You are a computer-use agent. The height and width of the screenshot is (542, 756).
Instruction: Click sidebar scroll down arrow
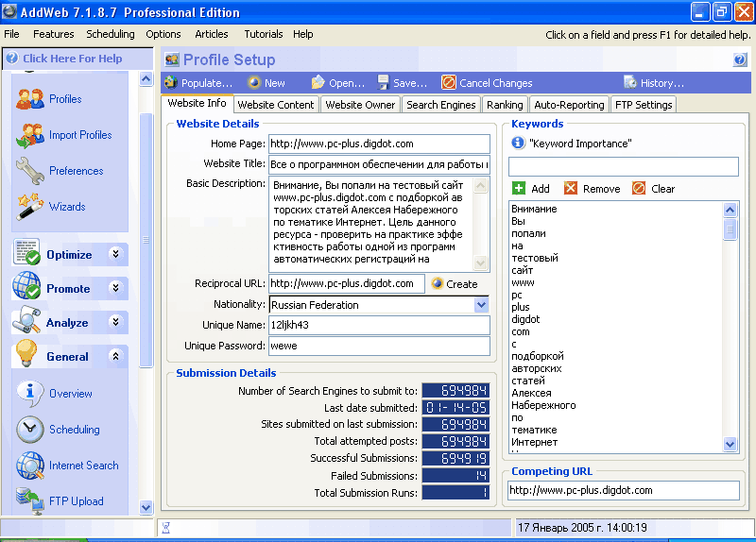coord(146,507)
